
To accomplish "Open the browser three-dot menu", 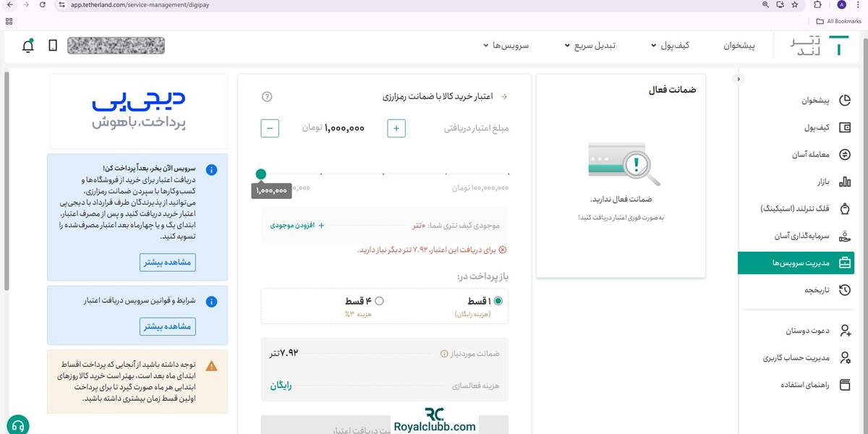I will pos(859,4).
